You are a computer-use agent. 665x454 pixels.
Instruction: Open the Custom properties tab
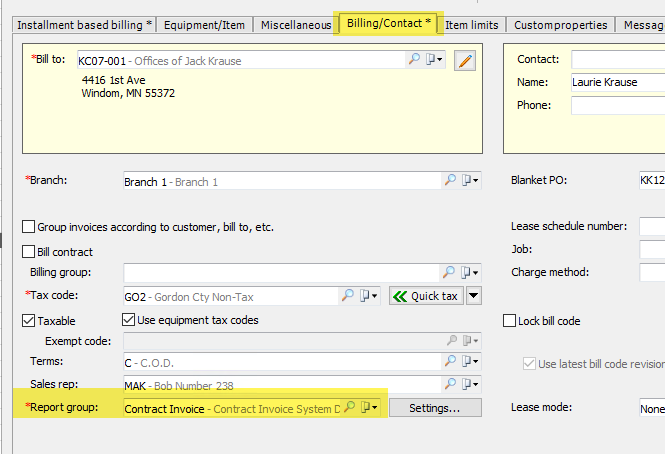click(x=560, y=25)
